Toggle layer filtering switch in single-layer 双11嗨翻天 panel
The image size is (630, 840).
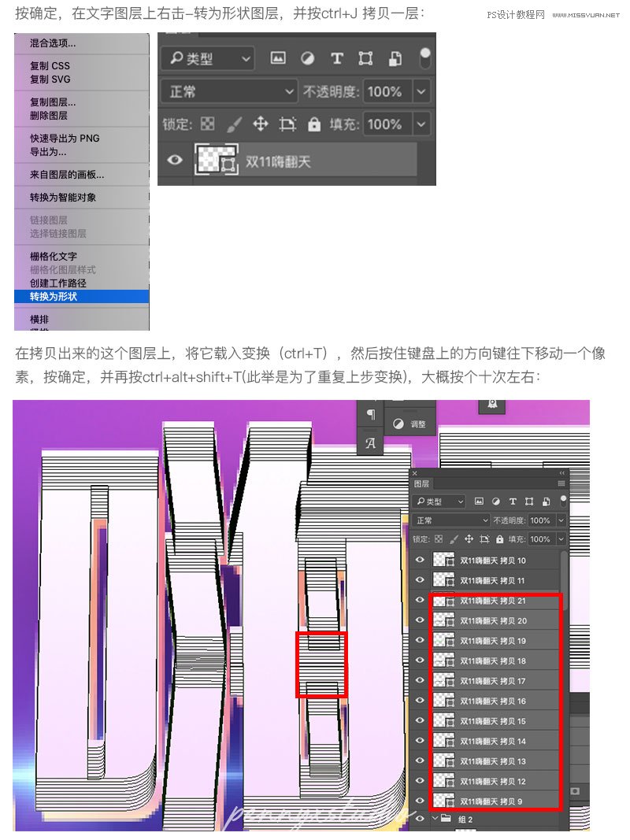(424, 57)
